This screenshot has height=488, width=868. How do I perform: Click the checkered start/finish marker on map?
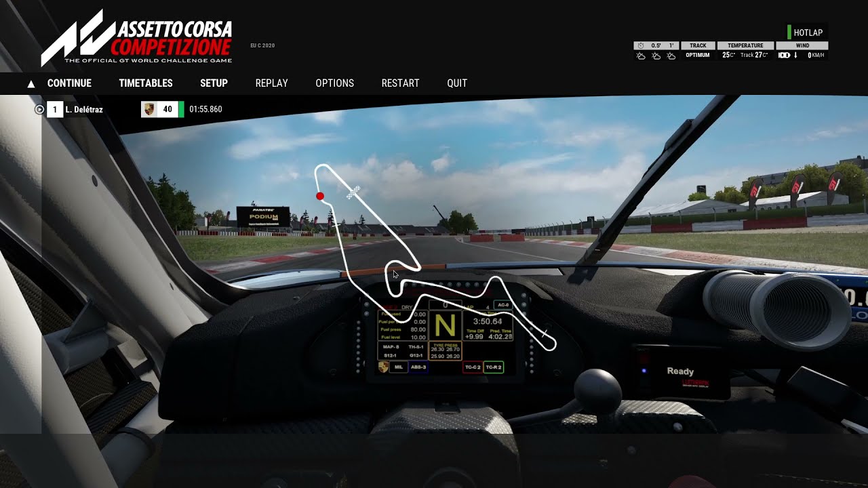tap(353, 192)
